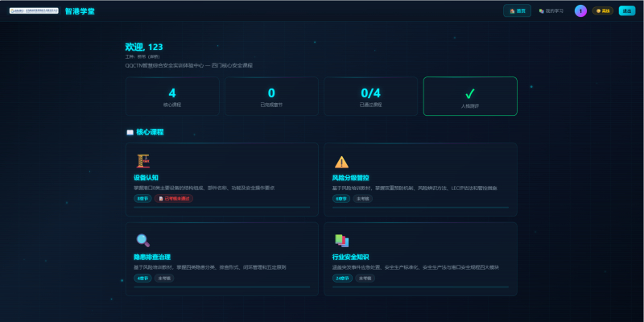This screenshot has height=322, width=644.
Task: Click the warning triangle icon on 风险分级管控 card
Action: point(341,162)
